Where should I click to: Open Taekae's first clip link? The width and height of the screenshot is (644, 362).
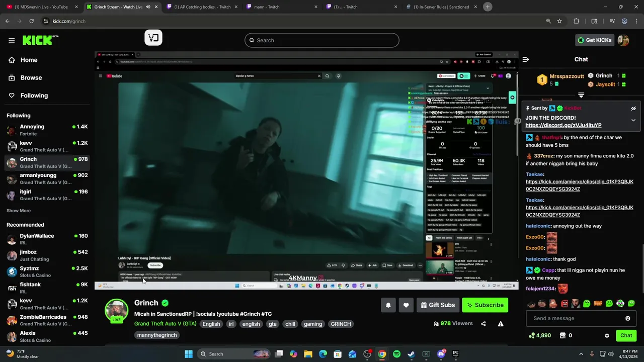coord(580,185)
